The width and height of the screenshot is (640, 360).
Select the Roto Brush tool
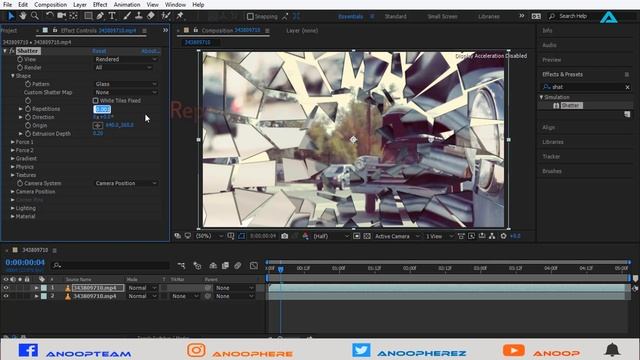(166, 16)
